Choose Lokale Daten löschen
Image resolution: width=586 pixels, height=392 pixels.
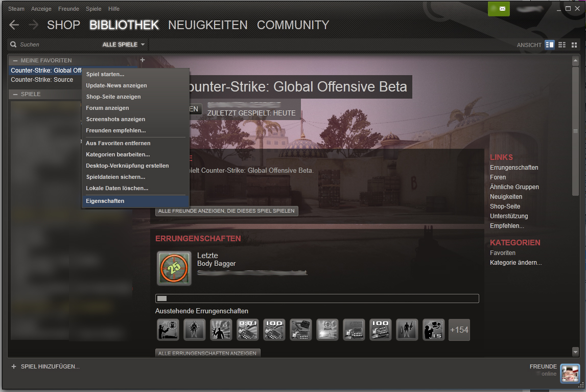(135, 188)
